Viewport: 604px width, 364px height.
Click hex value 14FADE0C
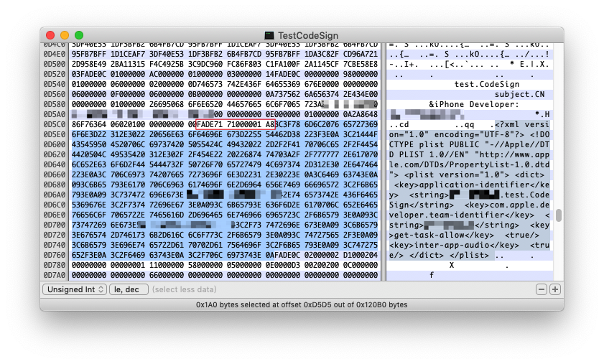[x=283, y=74]
